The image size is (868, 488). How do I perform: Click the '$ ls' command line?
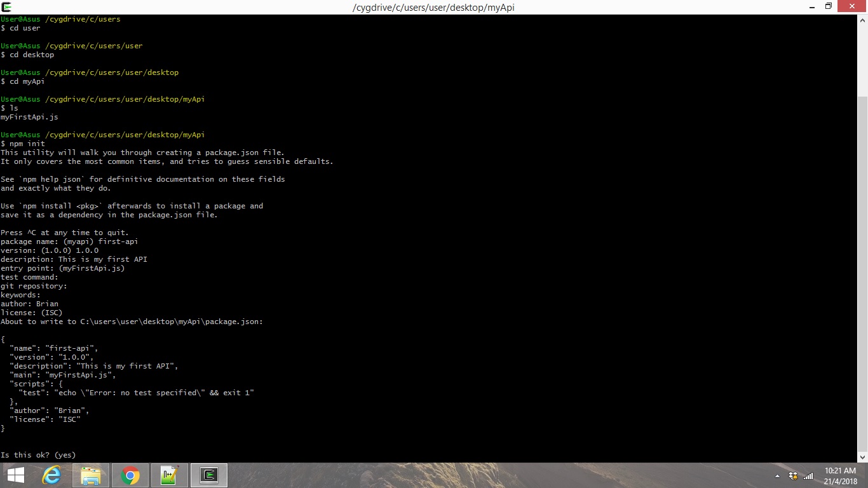[10, 108]
